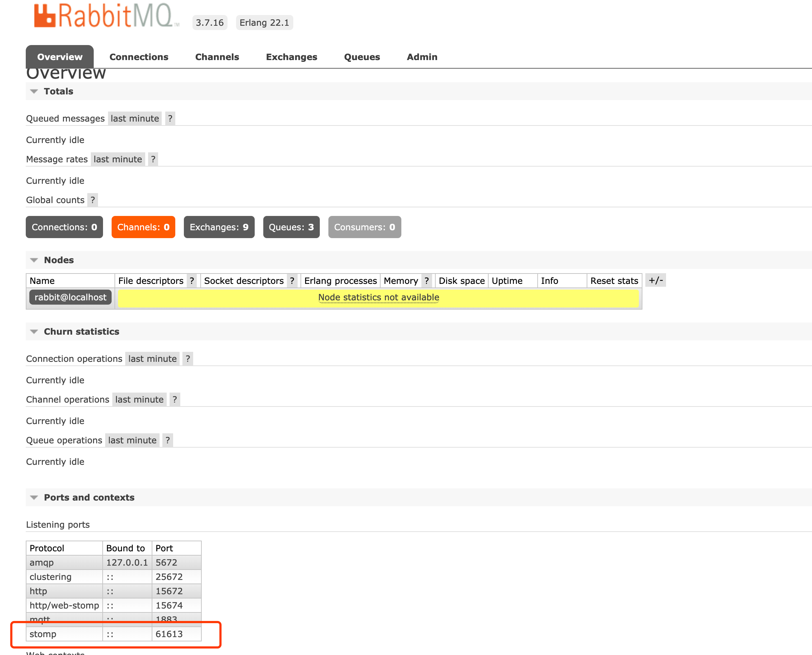Screen dimensions: 812x655
Task: Open rabbit@localhost node link
Action: coord(70,297)
